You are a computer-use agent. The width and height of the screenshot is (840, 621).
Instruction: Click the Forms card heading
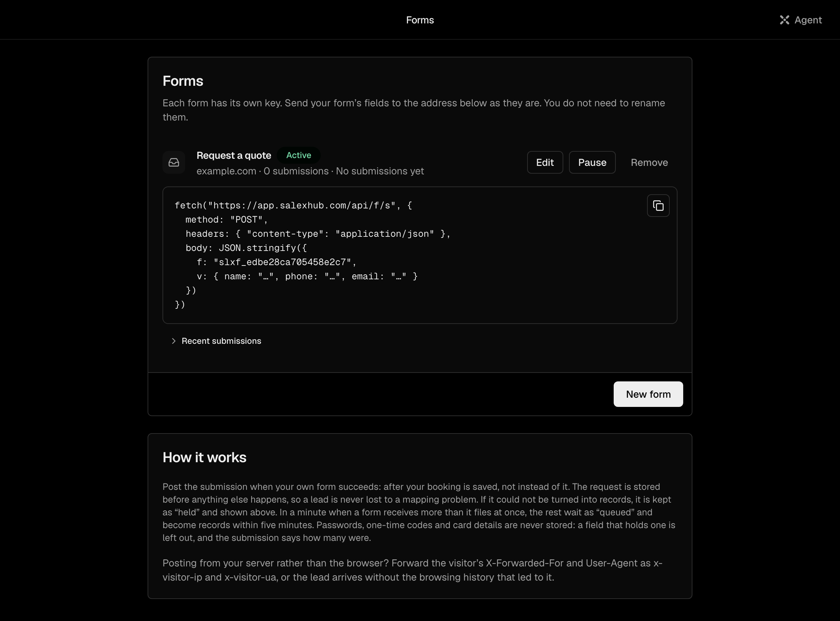[x=183, y=81]
